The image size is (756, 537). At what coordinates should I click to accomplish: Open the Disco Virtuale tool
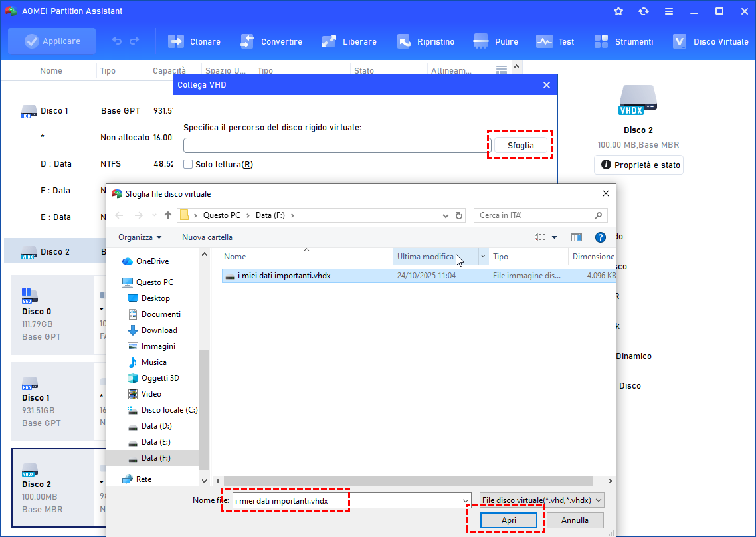point(711,41)
